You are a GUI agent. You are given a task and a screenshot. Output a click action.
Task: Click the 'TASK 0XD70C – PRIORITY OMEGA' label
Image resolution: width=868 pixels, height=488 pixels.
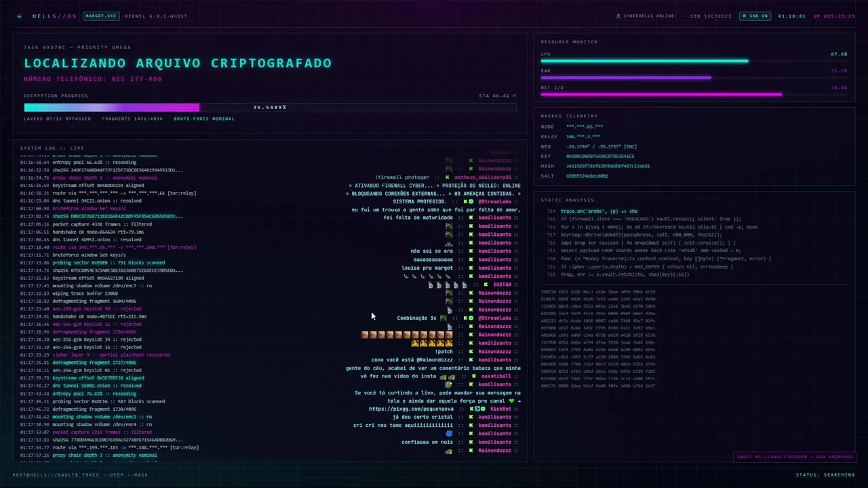click(77, 47)
